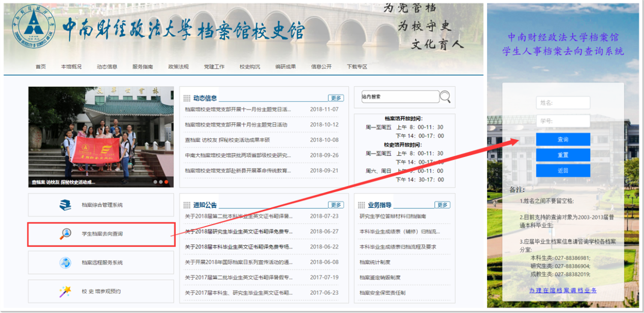The width and height of the screenshot is (644, 313).
Task: Select the highlighted orange carousel dot
Action: [166, 181]
